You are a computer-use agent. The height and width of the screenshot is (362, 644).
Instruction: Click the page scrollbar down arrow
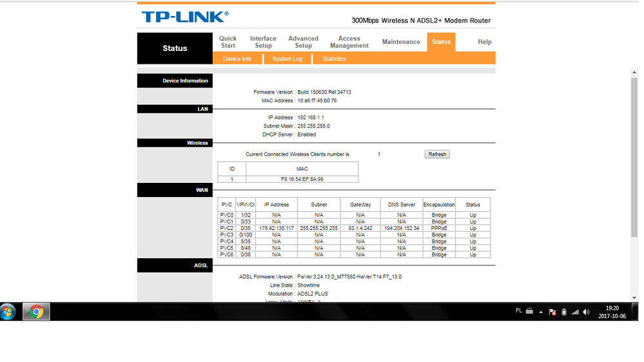click(x=634, y=298)
